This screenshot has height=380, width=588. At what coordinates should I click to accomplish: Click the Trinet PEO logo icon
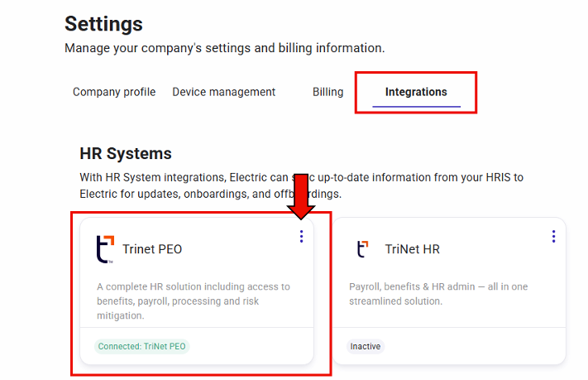(x=105, y=248)
